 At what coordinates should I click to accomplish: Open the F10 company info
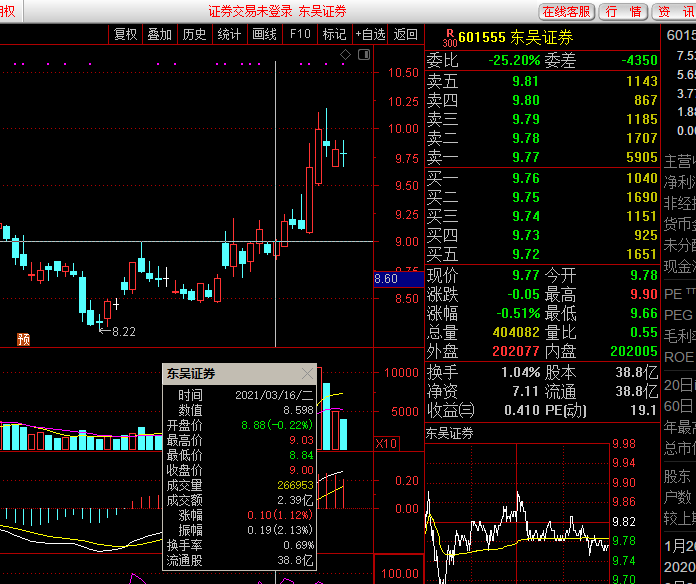[x=300, y=34]
